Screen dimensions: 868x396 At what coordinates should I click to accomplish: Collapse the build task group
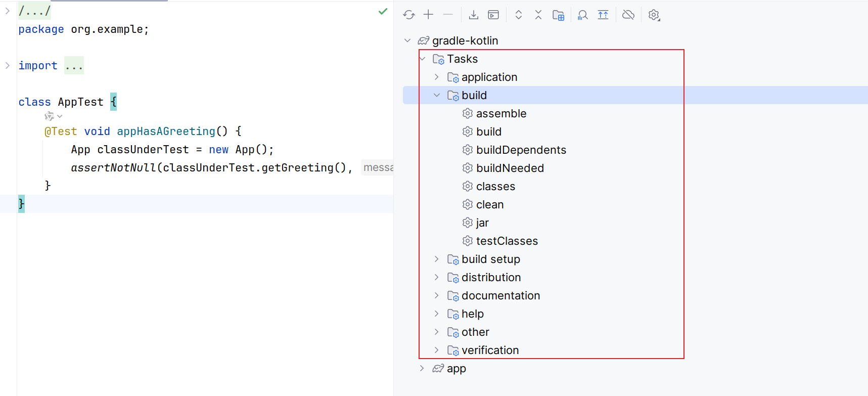click(437, 95)
